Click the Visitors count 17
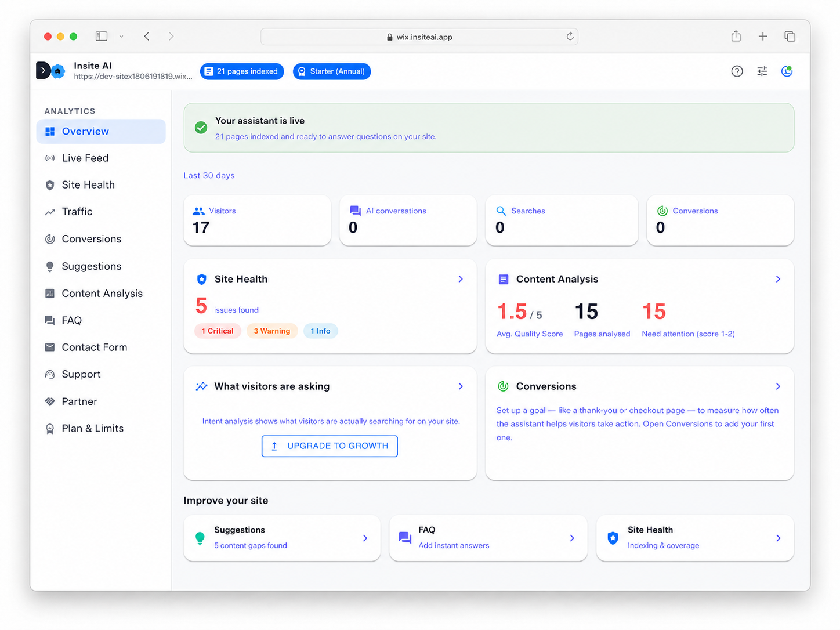This screenshot has width=840, height=630. coord(201,228)
